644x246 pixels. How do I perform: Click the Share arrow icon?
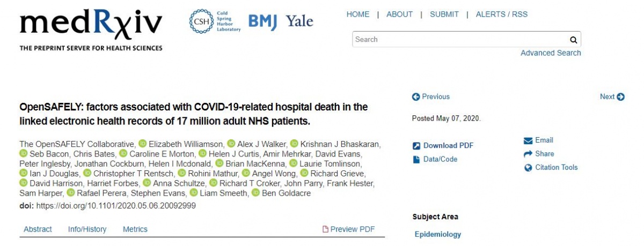point(528,154)
